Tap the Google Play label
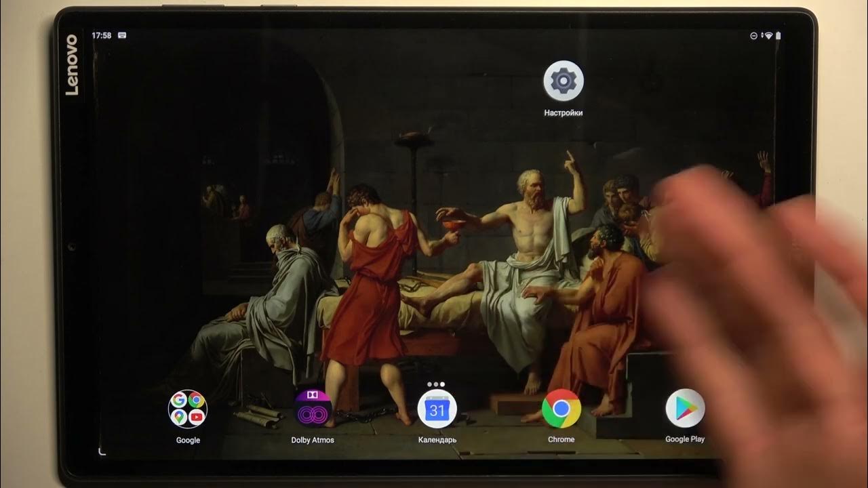The width and height of the screenshot is (868, 488). pos(685,439)
